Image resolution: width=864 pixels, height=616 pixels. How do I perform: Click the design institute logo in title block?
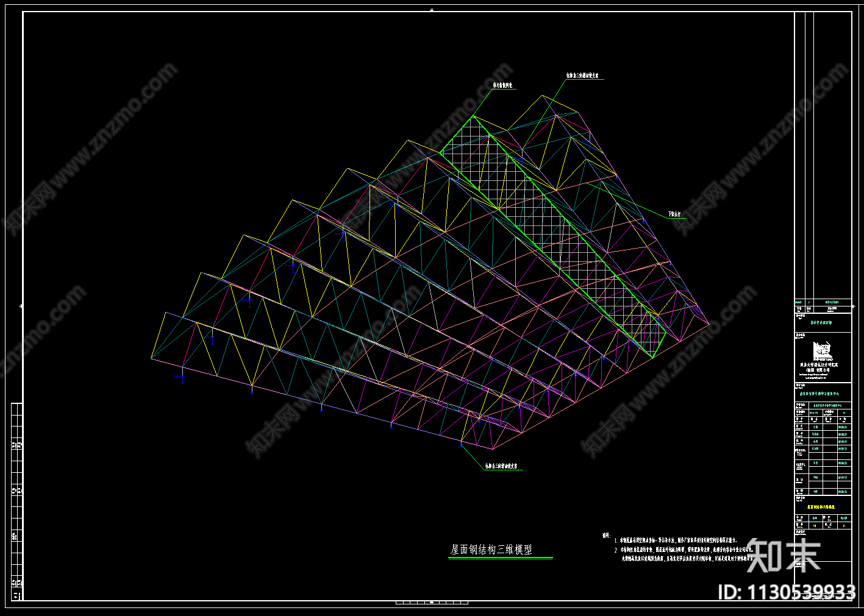coord(822,350)
